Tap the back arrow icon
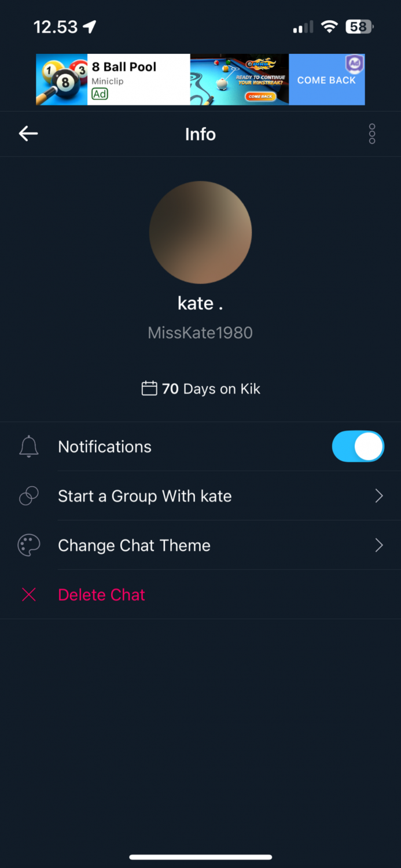This screenshot has height=868, width=401. click(28, 134)
